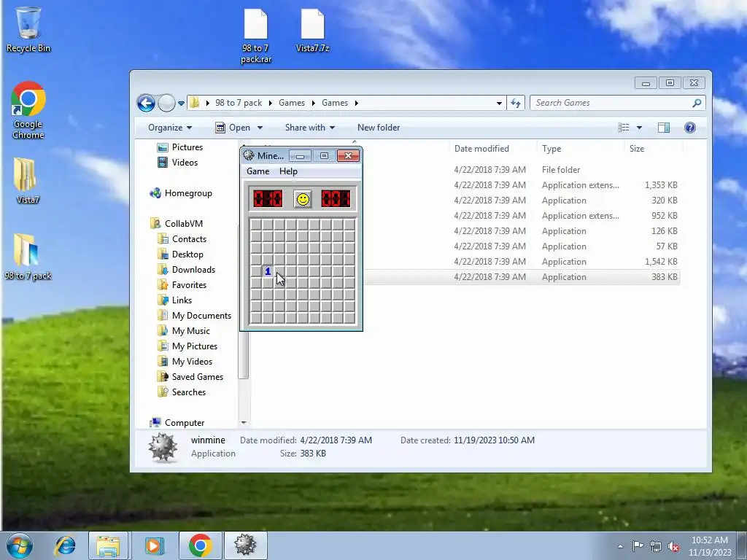The image size is (747, 560).
Task: Open the Help menu in Minesweeper
Action: 288,171
